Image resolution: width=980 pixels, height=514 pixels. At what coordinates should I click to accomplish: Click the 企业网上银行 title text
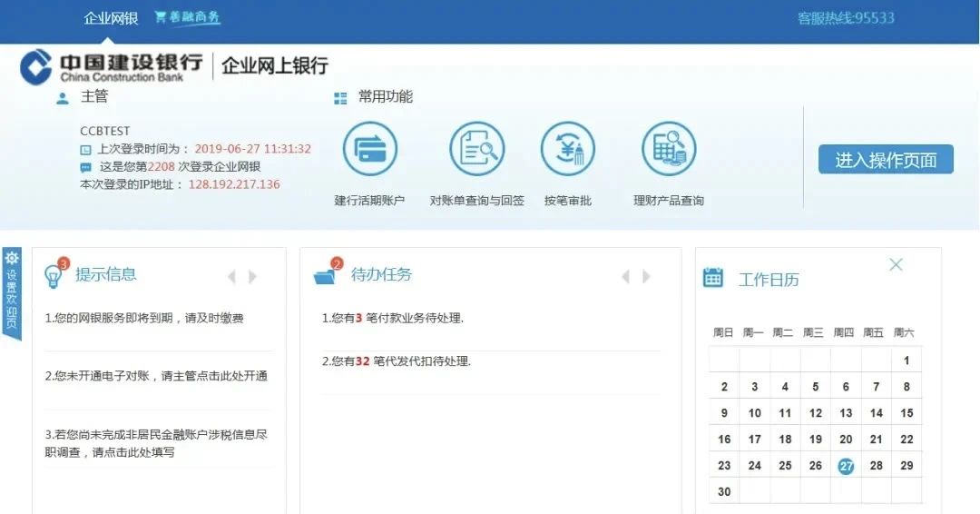275,65
